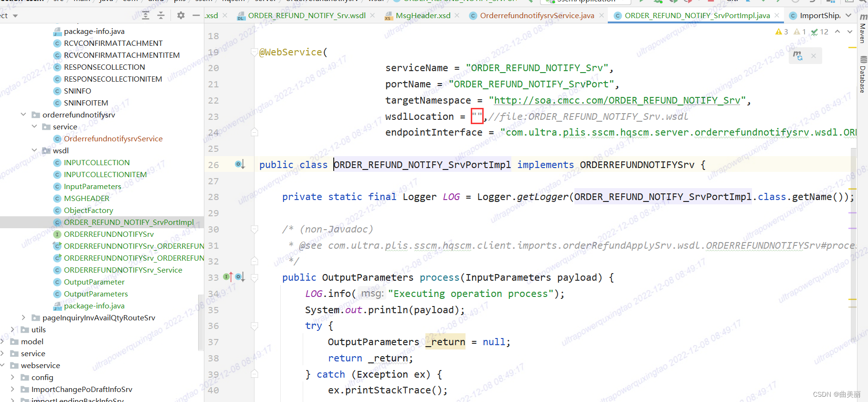Toggle fold at comment end line 32
The image size is (868, 402).
254,261
